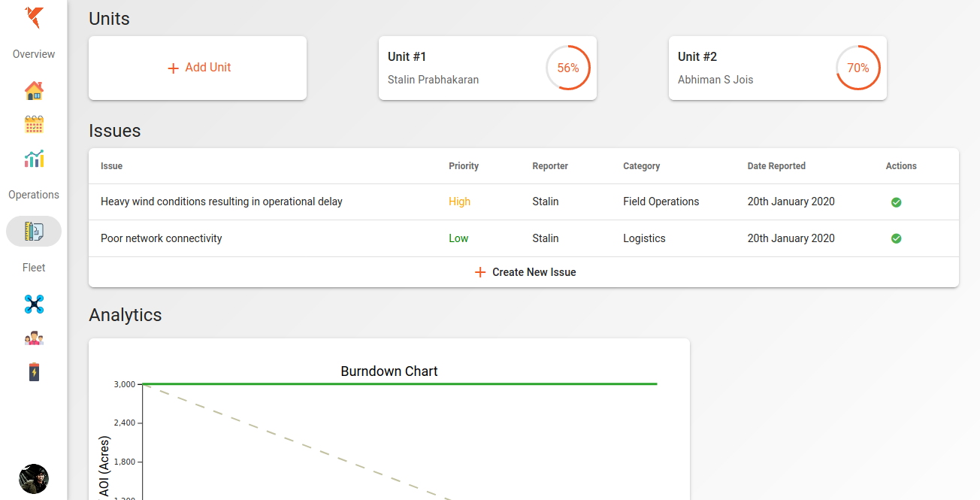Click the Low priority label
The width and height of the screenshot is (980, 500).
pyautogui.click(x=458, y=238)
